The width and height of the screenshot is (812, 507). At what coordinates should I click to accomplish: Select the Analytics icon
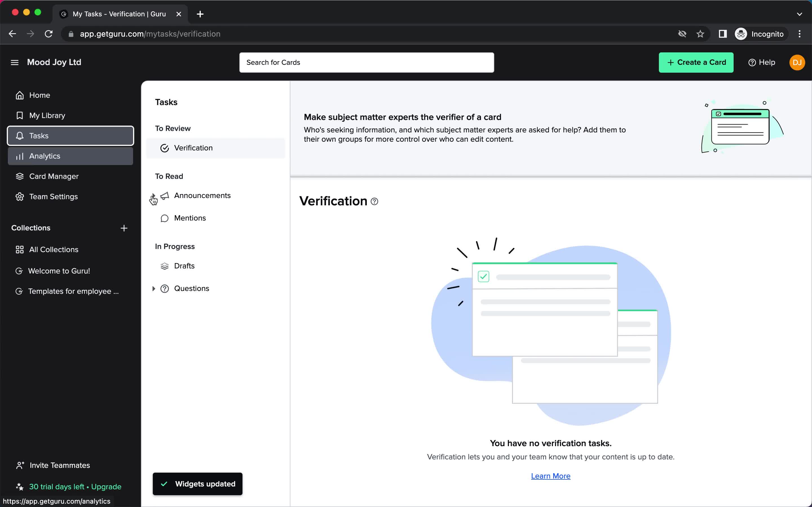[19, 156]
